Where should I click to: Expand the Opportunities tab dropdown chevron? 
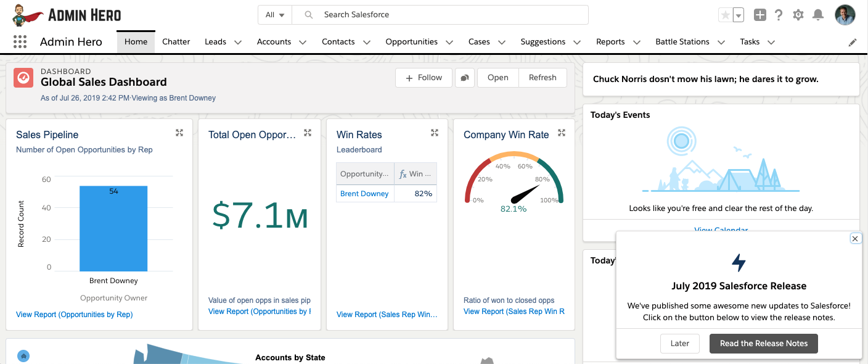(x=449, y=43)
